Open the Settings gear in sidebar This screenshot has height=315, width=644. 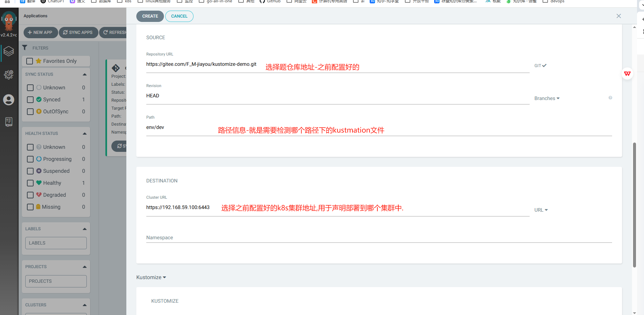click(9, 74)
